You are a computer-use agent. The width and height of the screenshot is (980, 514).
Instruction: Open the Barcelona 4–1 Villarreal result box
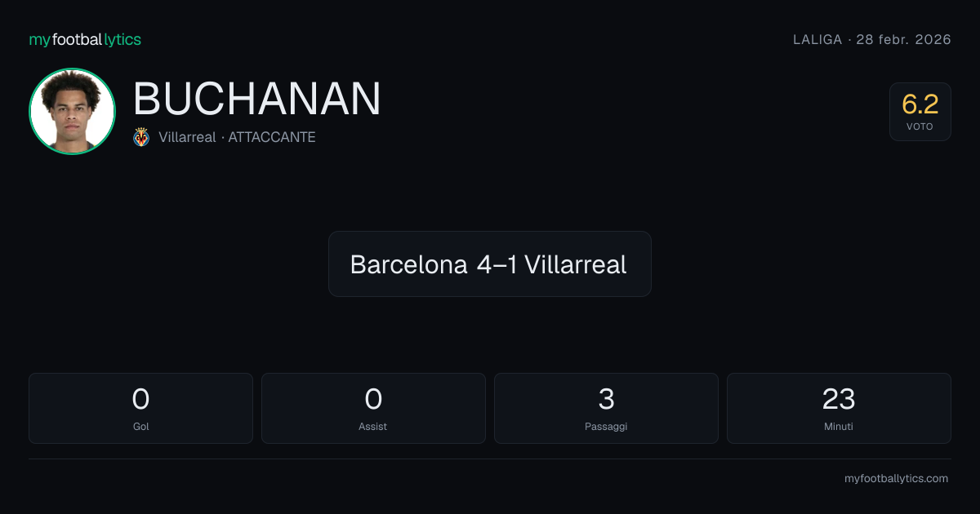(489, 264)
